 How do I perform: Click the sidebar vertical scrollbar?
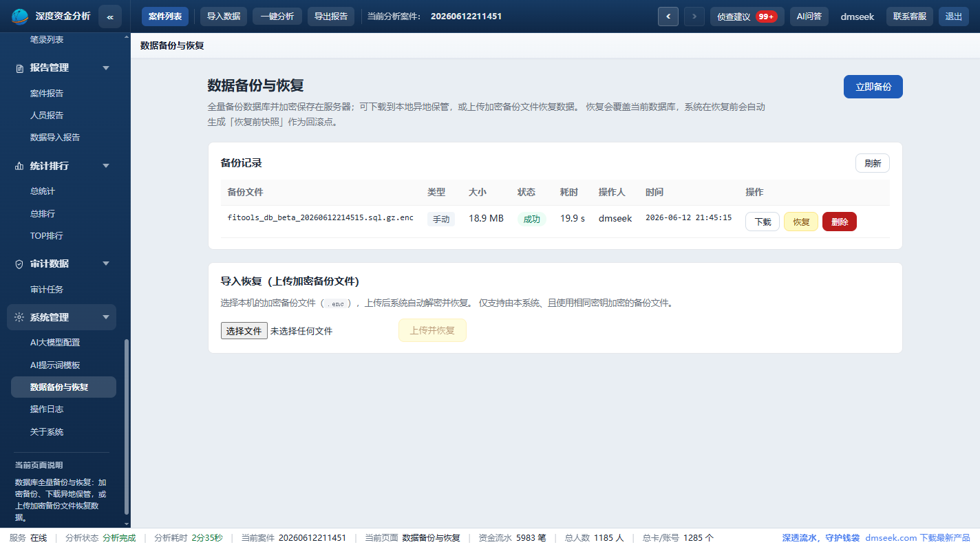click(x=126, y=427)
